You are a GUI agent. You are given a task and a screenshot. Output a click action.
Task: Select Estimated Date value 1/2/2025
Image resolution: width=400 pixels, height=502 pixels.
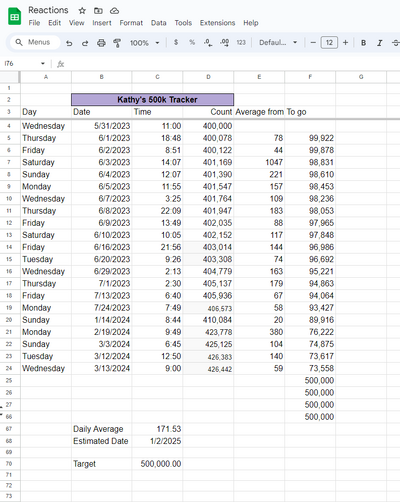pos(157,441)
